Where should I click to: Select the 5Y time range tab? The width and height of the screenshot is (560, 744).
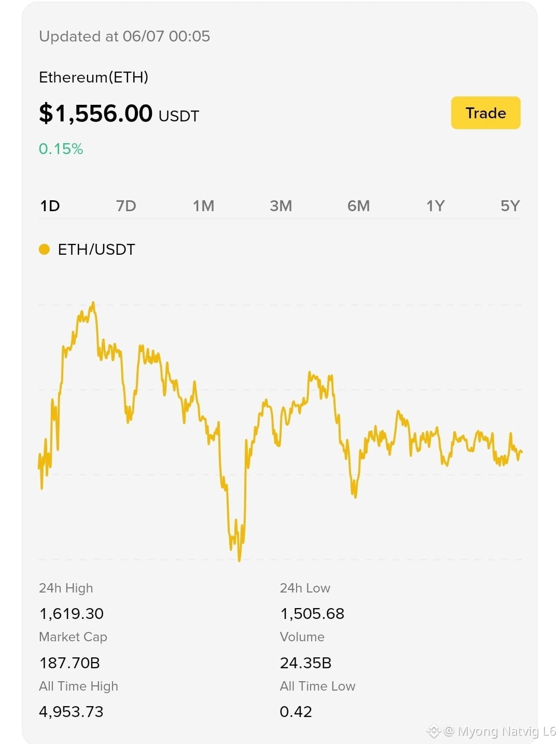510,206
